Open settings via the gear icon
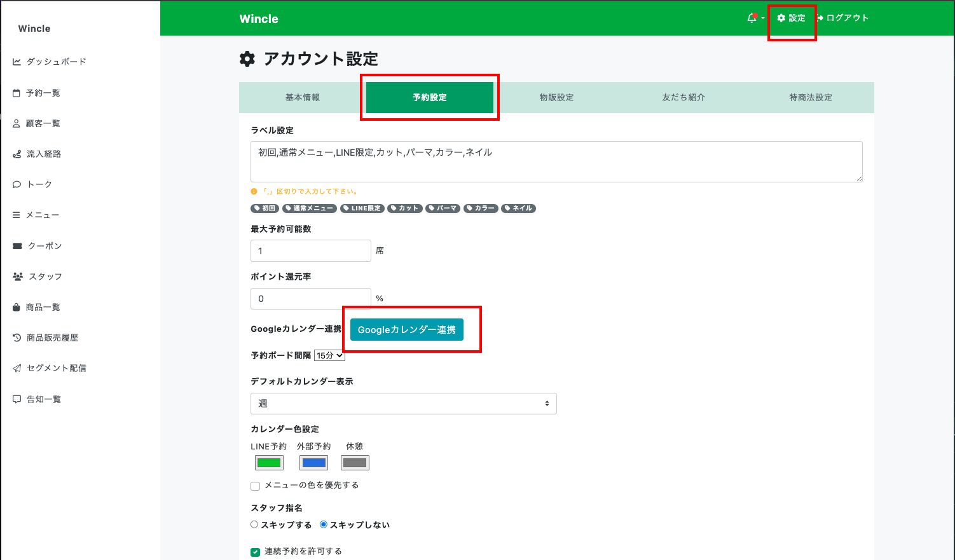This screenshot has width=955, height=560. point(781,18)
